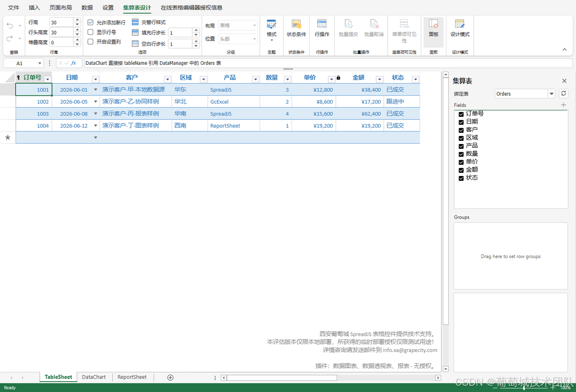Uncheck the 区域 field
The width and height of the screenshot is (576, 392).
tap(461, 138)
